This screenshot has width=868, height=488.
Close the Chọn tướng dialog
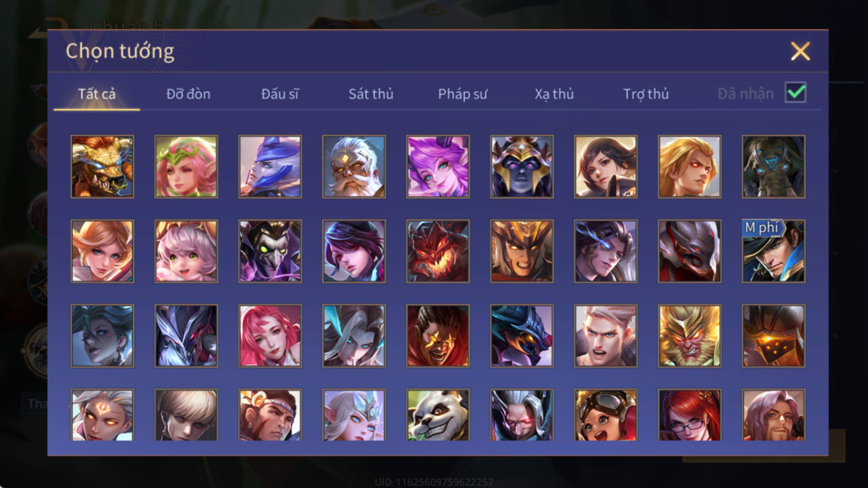(800, 52)
